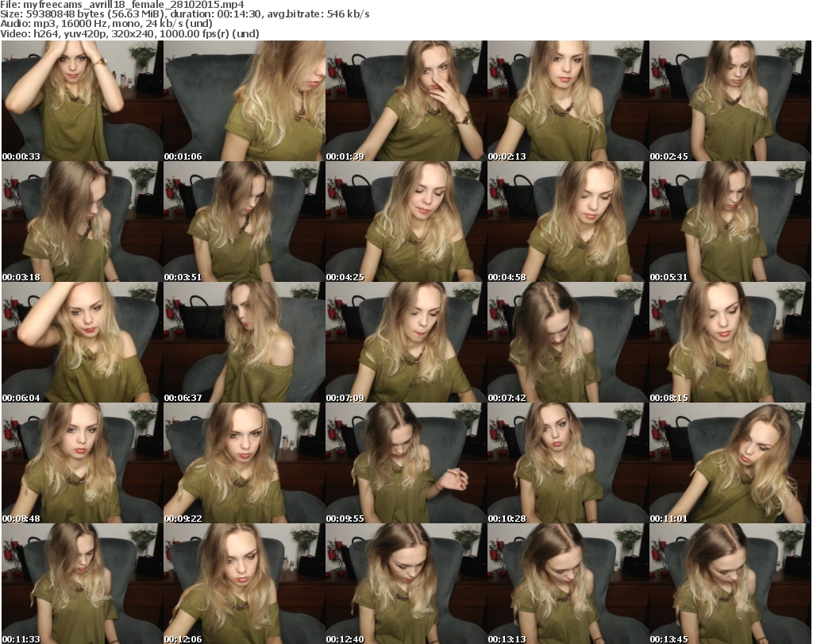Pick the thumbnail at 00:03:18

tap(82, 222)
